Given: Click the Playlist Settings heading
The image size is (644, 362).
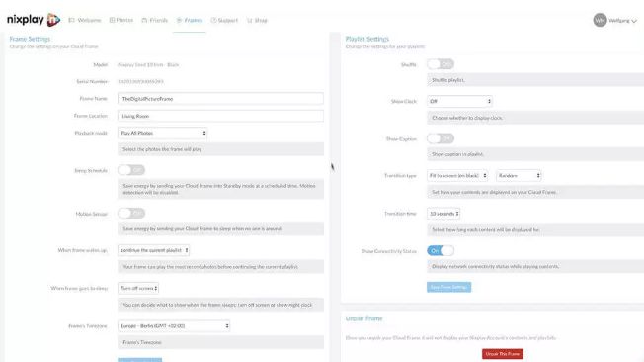Looking at the screenshot, I should (x=367, y=39).
